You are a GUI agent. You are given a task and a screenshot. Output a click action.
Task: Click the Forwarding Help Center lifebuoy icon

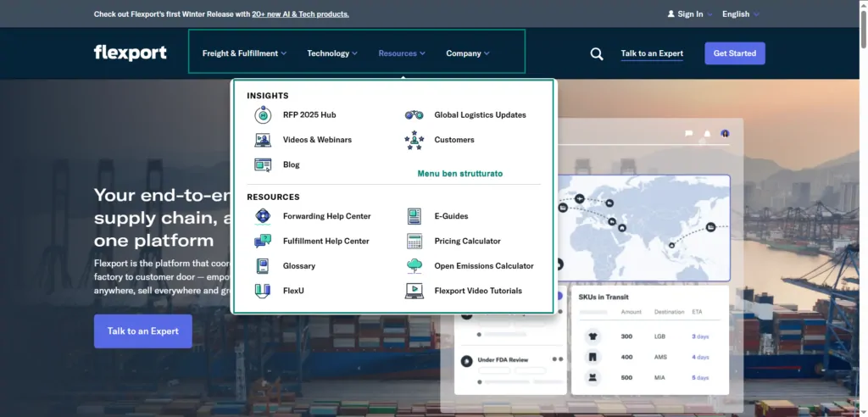click(263, 216)
